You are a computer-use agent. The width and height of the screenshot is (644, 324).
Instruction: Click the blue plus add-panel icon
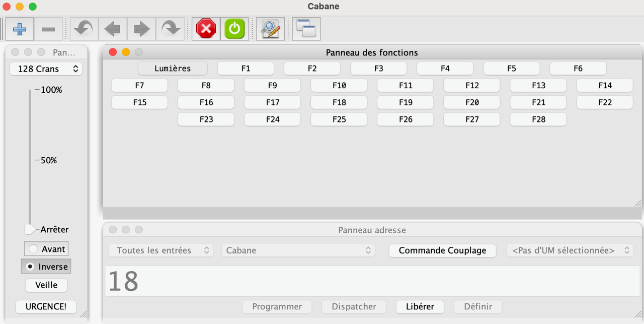20,29
